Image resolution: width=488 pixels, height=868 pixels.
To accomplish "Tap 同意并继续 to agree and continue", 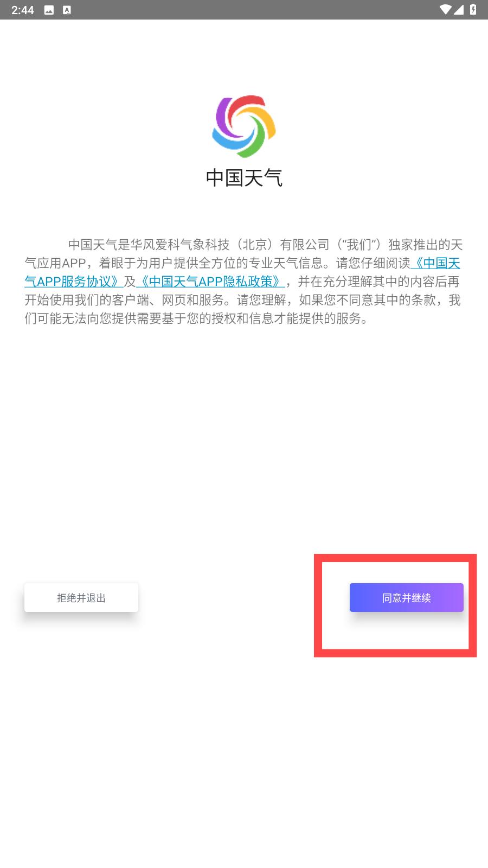I will point(407,597).
